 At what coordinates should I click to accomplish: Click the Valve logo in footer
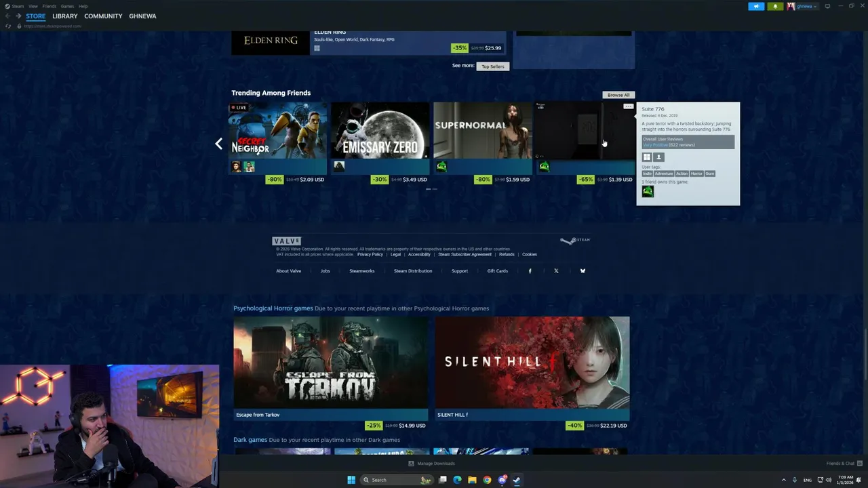[x=286, y=241]
